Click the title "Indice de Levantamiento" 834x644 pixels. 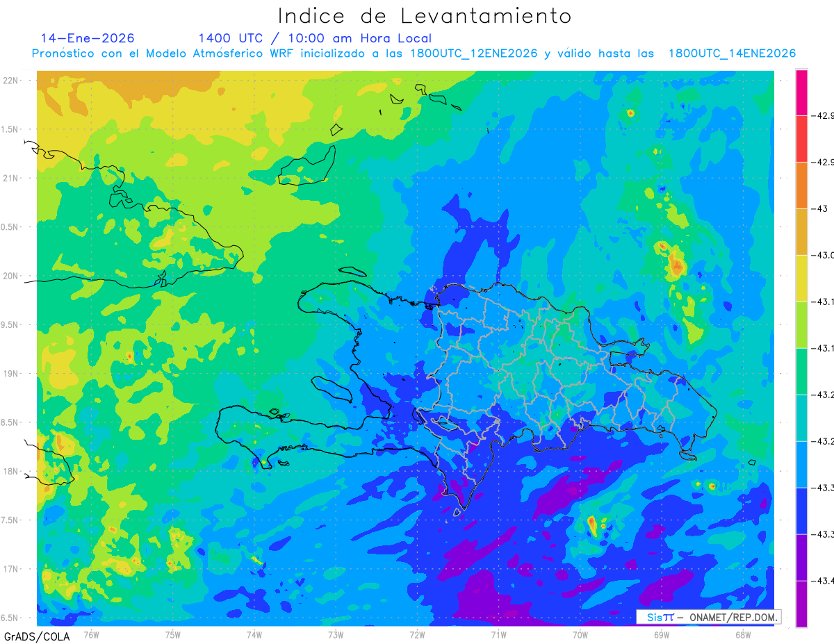point(425,15)
